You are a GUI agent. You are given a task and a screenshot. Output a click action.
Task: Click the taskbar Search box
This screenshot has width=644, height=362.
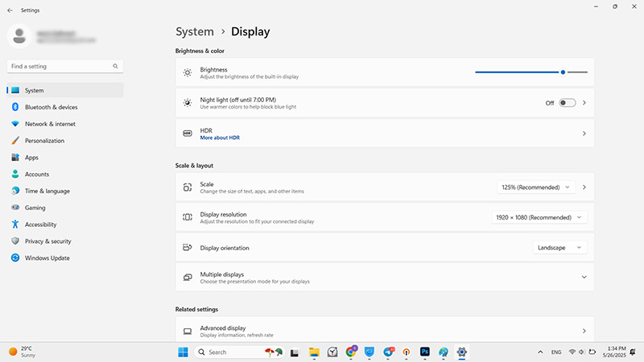(x=239, y=352)
